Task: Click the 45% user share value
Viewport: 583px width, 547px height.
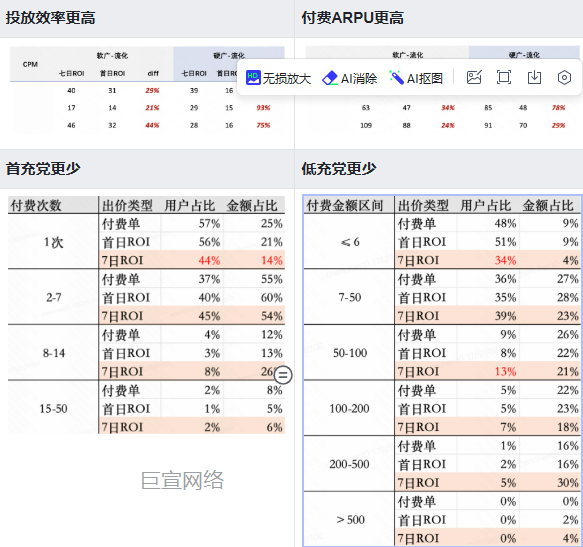Action: [x=209, y=316]
